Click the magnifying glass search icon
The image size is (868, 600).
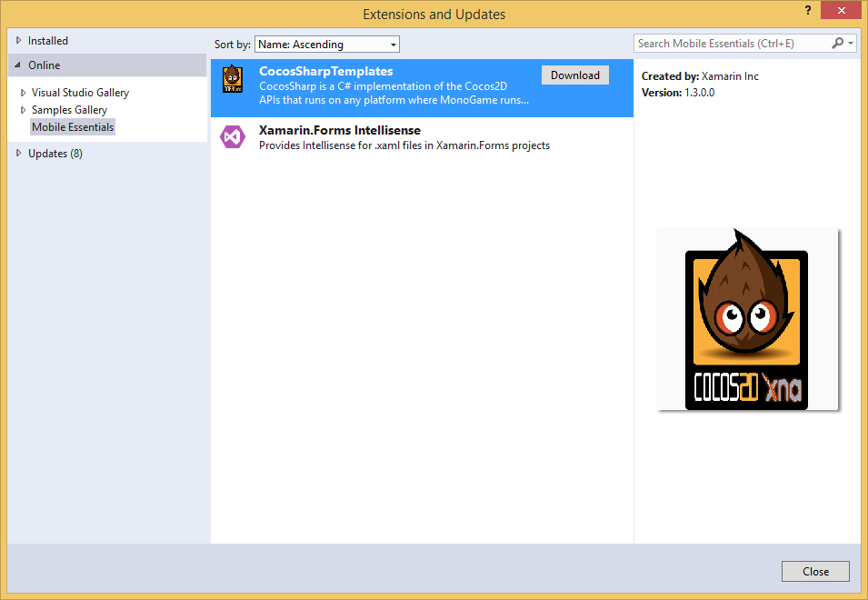pos(838,43)
